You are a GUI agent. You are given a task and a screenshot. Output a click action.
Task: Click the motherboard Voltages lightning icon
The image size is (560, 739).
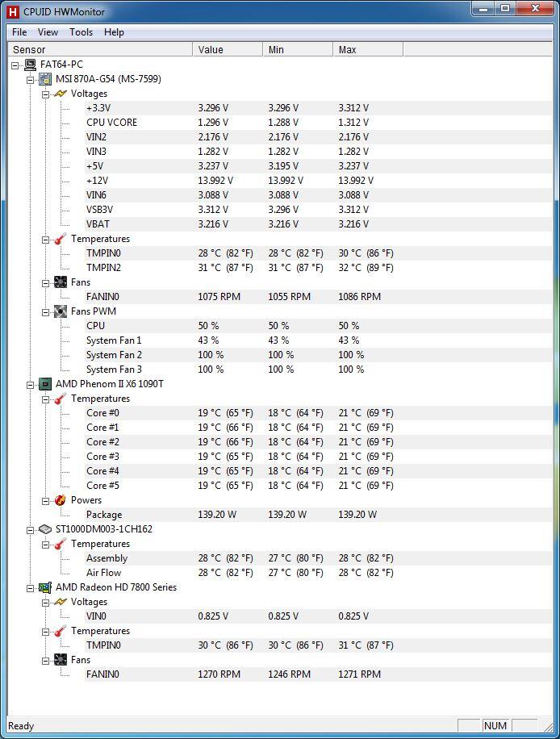coord(61,94)
